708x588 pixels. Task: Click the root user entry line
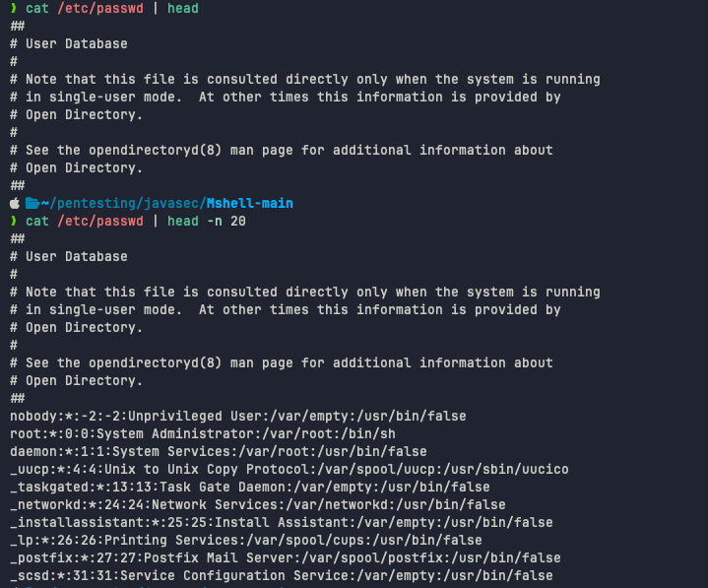coord(203,433)
